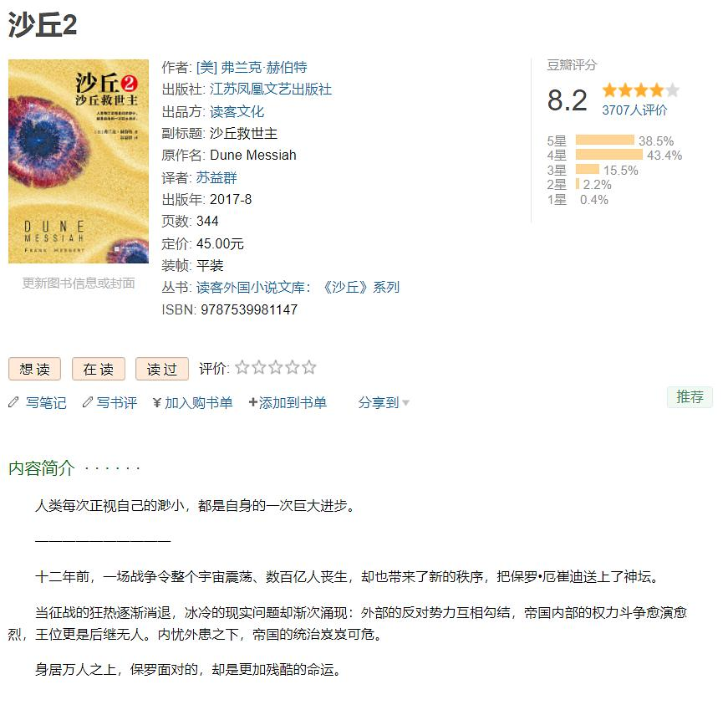The height and width of the screenshot is (705, 728).
Task: Click the 推荐 button
Action: (x=690, y=397)
